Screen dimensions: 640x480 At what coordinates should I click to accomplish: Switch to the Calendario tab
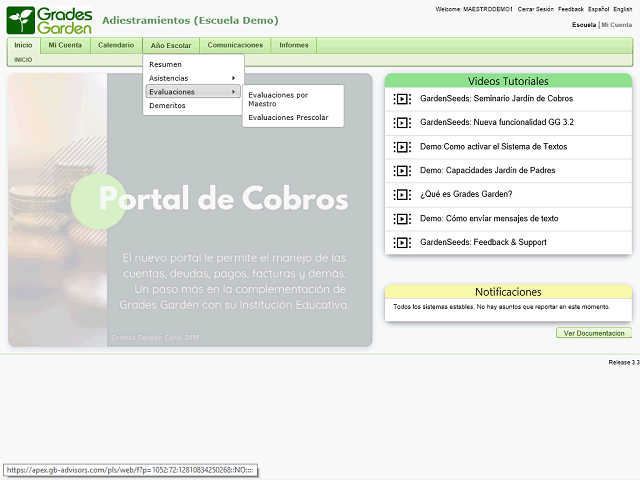point(116,45)
